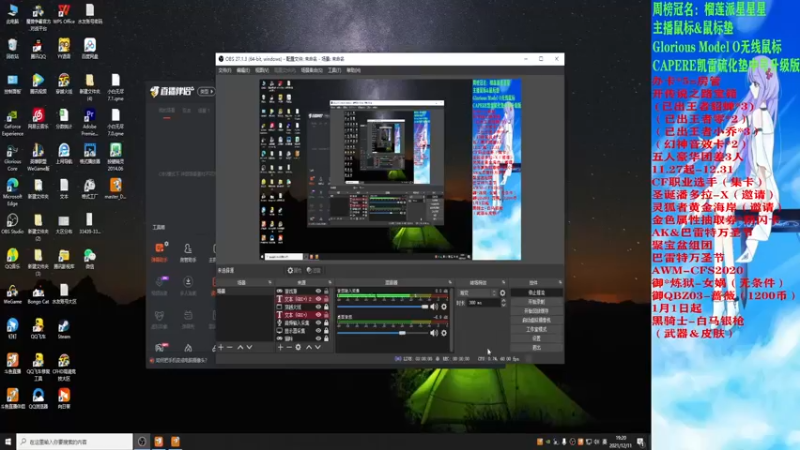The width and height of the screenshot is (800, 450).
Task: Click 滤镜 filters button above sources
Action: 314,270
